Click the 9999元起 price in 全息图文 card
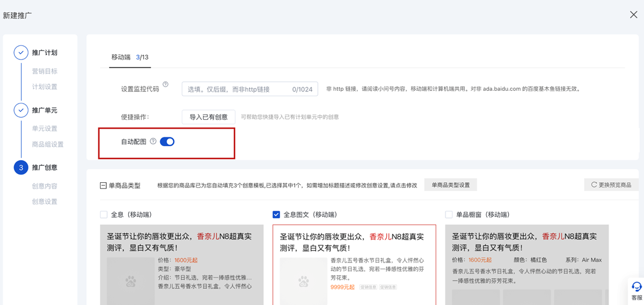 [342, 287]
